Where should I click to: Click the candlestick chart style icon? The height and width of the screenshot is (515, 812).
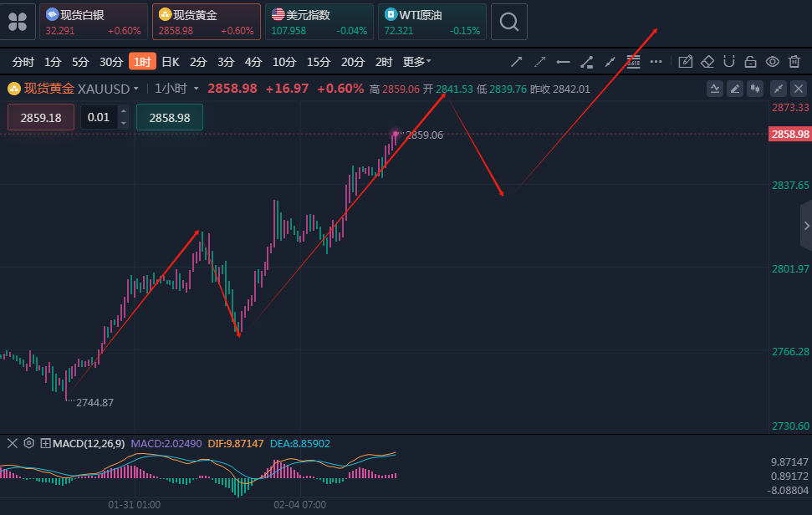click(756, 89)
